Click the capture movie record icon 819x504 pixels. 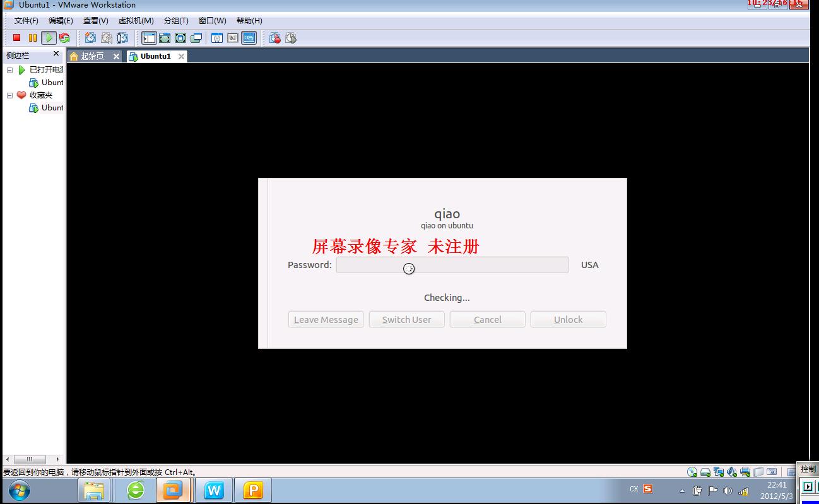275,38
